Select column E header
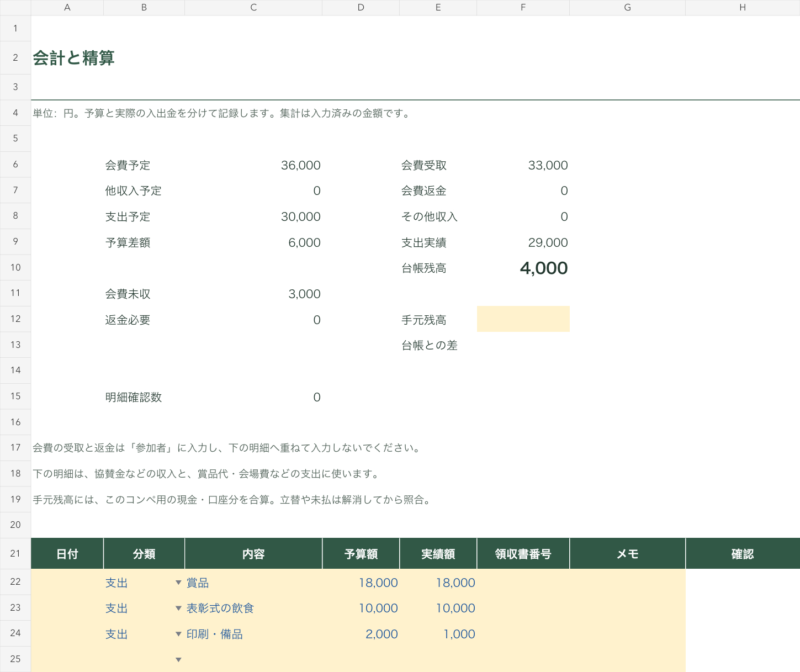800x672 pixels. [x=438, y=8]
